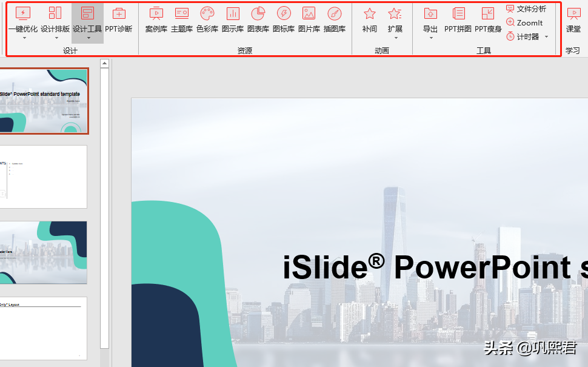Select the first slide thumbnail with title
Image resolution: width=588 pixels, height=367 pixels.
pos(44,101)
